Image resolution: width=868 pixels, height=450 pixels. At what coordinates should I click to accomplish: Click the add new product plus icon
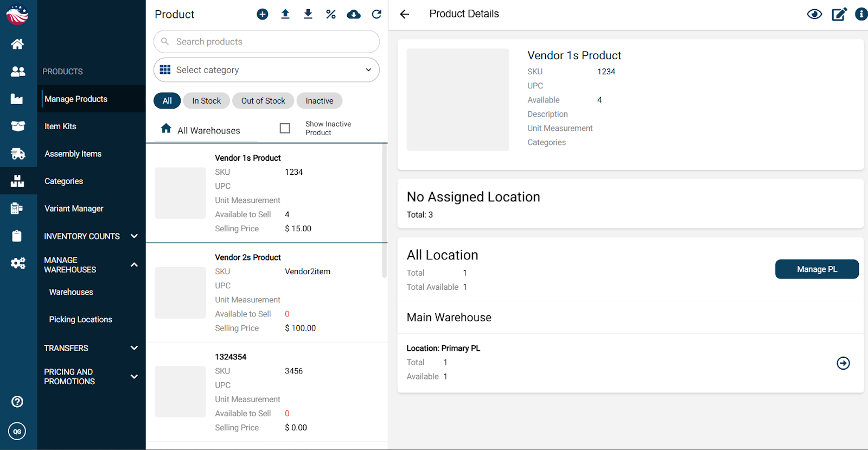tap(263, 14)
